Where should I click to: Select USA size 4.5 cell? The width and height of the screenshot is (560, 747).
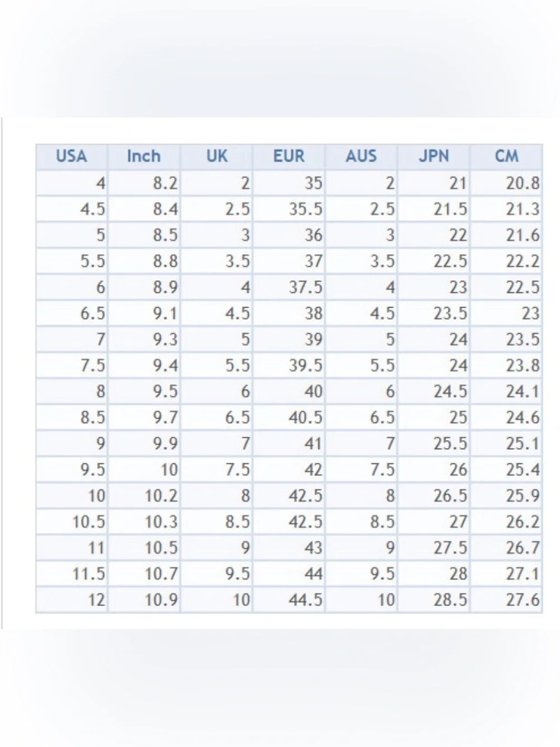[72, 209]
